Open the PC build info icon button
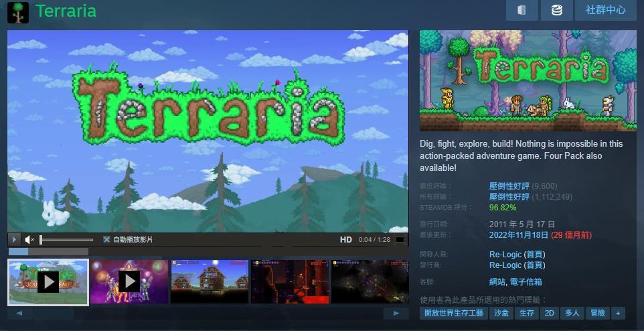This screenshot has height=331, width=644. (x=521, y=10)
